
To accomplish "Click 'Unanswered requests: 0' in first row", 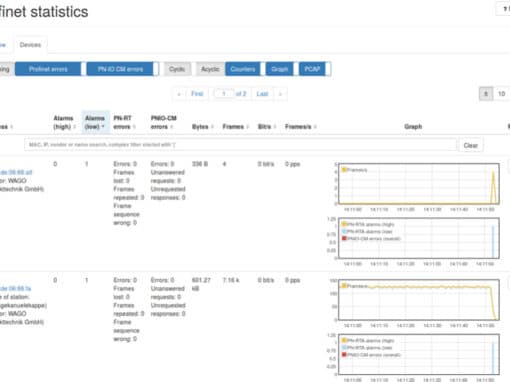I will point(168,177).
